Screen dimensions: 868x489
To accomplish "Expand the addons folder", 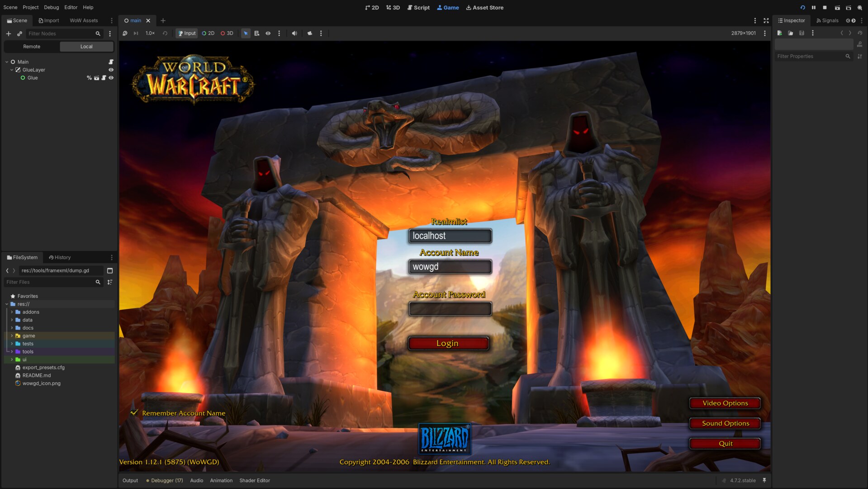I will (12, 312).
